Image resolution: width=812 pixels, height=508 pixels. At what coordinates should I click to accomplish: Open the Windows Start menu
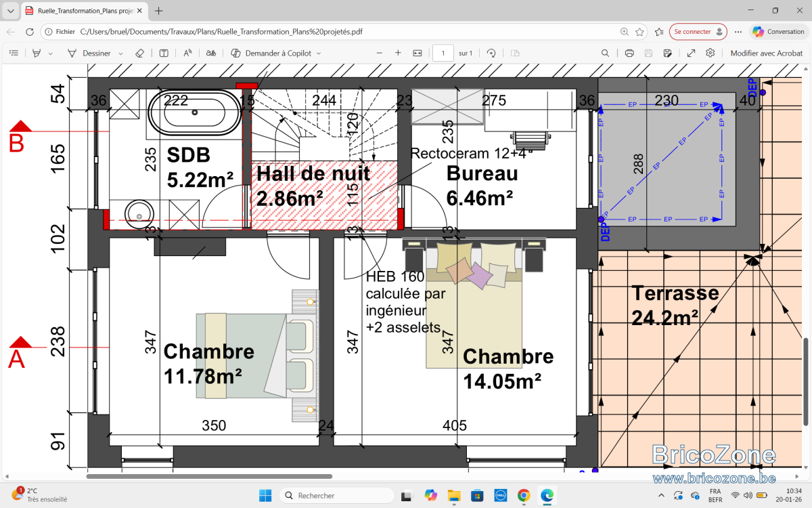point(265,495)
